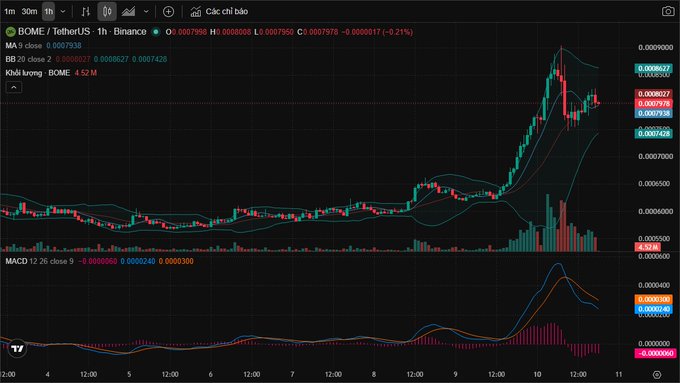Choose the area chart style icon

(x=128, y=12)
